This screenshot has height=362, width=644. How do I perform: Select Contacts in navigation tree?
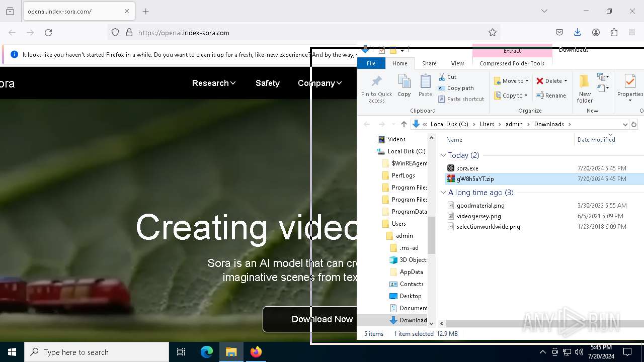pos(412,284)
